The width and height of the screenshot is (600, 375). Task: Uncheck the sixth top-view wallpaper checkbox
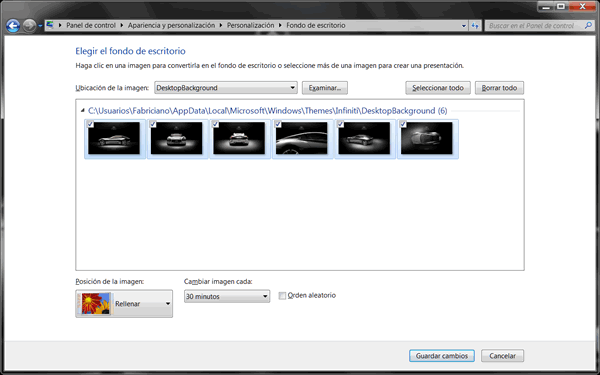(403, 124)
